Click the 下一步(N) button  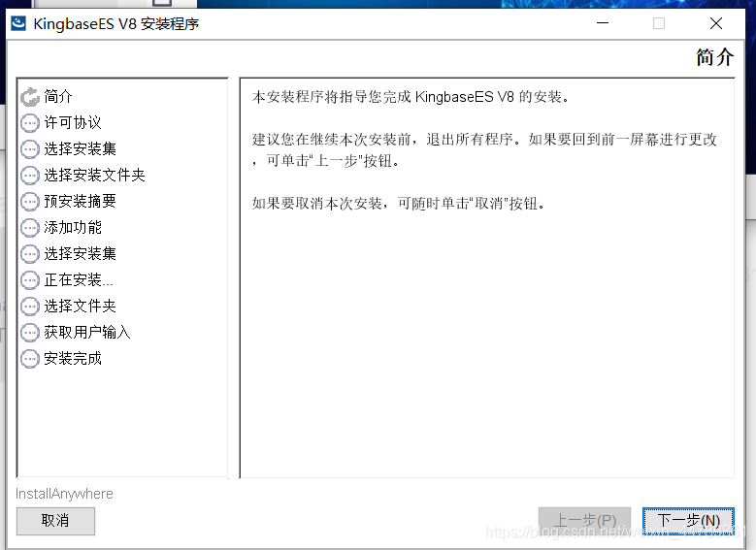click(x=688, y=521)
